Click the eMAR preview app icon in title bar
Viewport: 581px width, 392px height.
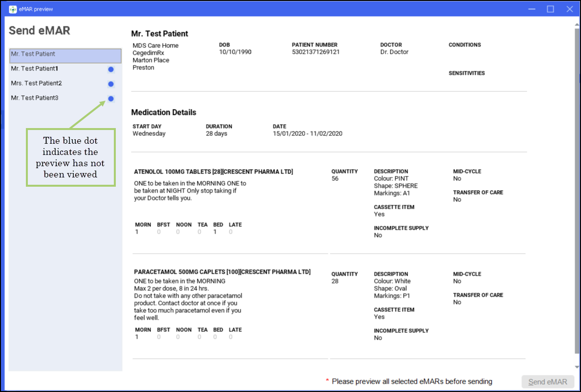click(13, 9)
